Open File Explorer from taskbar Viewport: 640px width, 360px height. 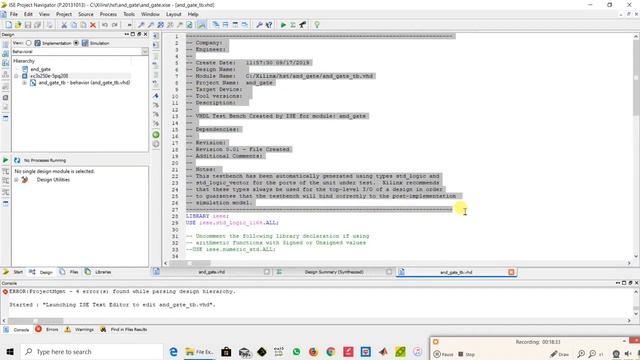(x=199, y=351)
